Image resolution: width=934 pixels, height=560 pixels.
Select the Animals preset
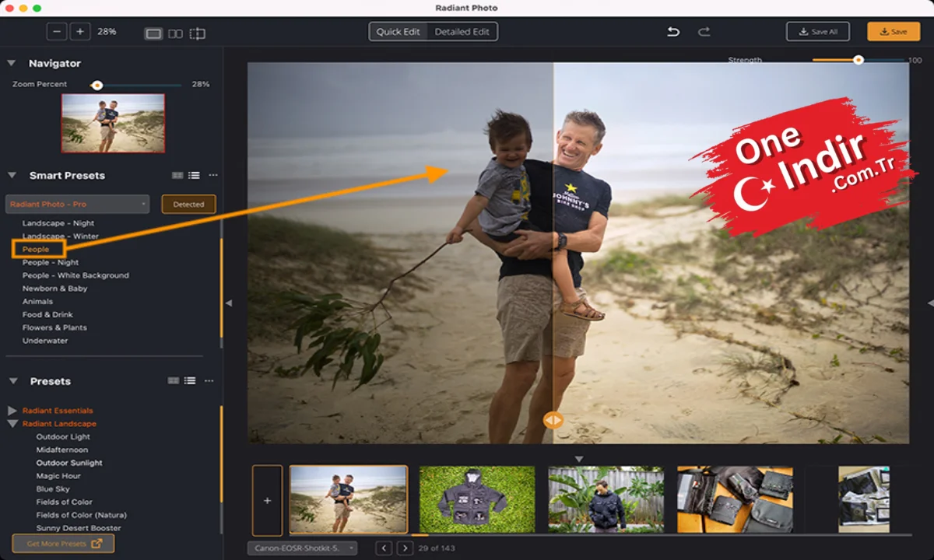[x=37, y=302]
